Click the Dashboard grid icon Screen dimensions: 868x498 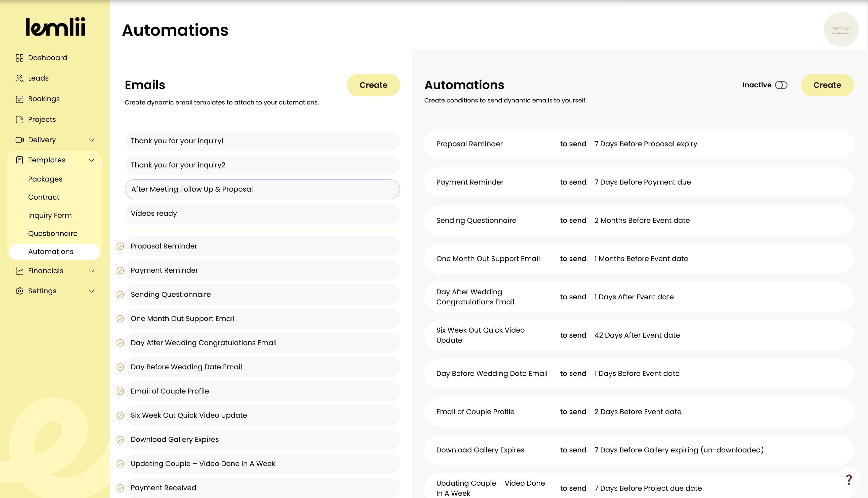coord(19,58)
